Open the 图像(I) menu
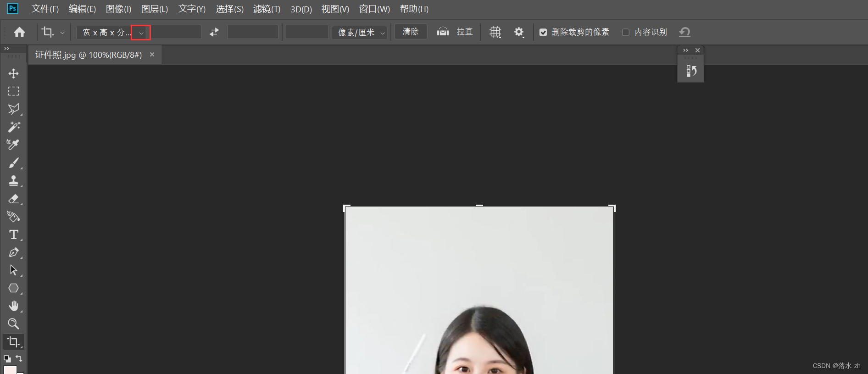Image resolution: width=868 pixels, height=374 pixels. click(118, 9)
